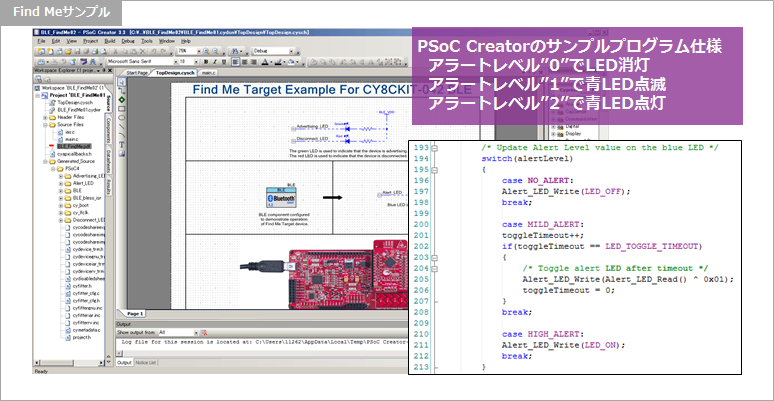Open the Tools menu

[x=147, y=41]
